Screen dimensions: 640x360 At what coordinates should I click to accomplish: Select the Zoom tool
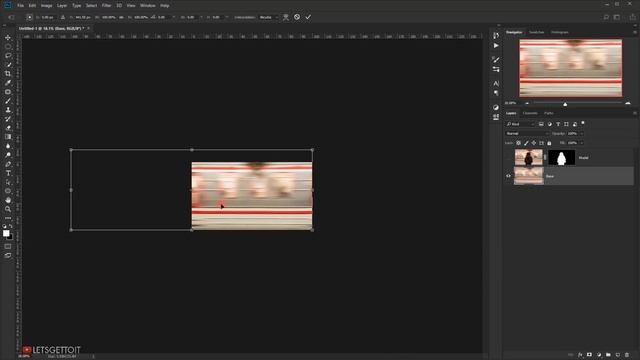point(8,209)
